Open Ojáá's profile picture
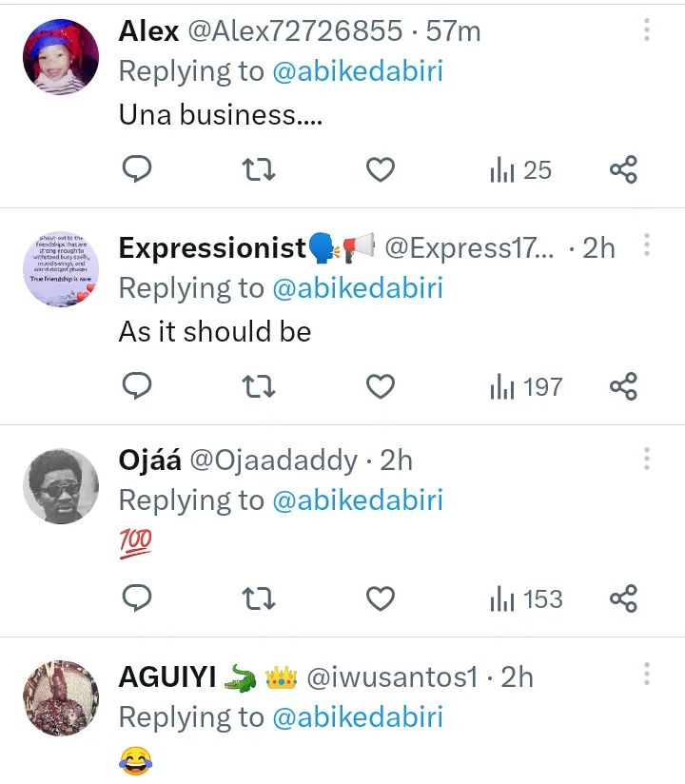 (61, 486)
